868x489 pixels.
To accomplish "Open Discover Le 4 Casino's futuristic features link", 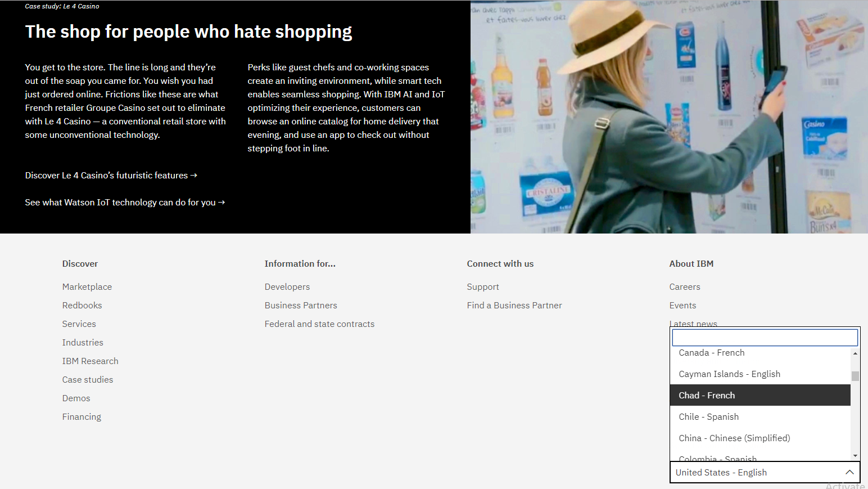I will (x=111, y=176).
